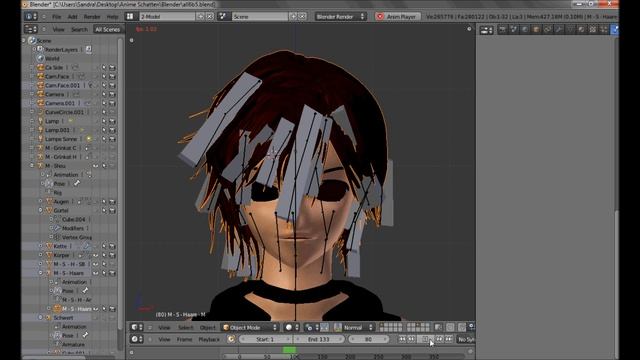Toggle renderability of Lampe Sonne
Viewport: 640px width, 360px height.
(112, 139)
